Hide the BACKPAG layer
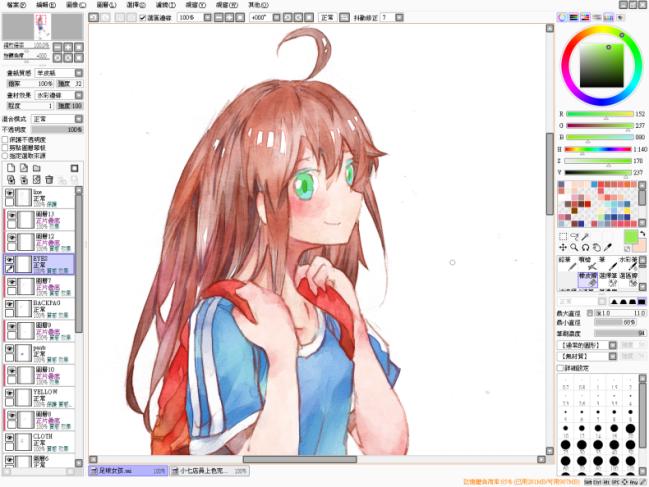The image size is (649, 487). (x=10, y=304)
